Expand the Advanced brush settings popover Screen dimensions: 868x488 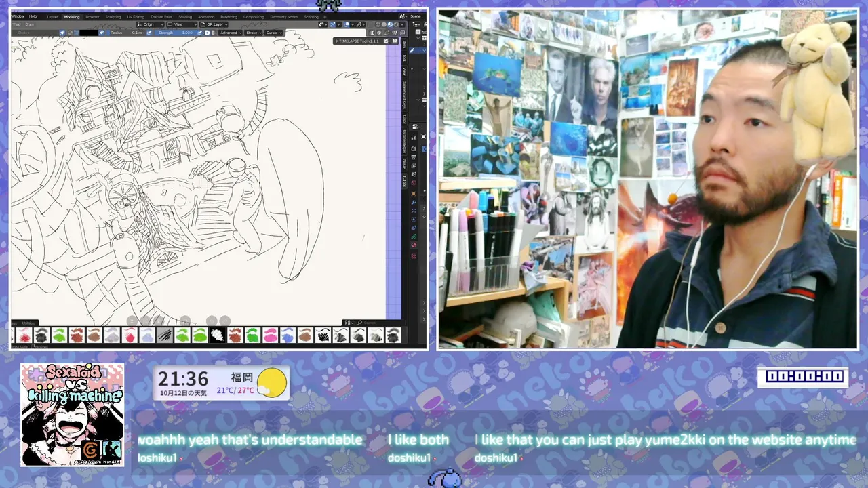(231, 33)
